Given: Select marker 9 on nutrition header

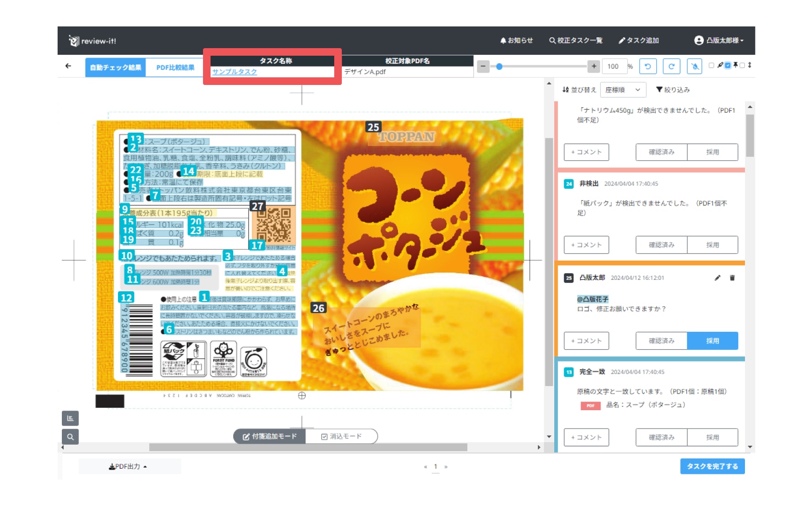Looking at the screenshot, I should click(125, 209).
